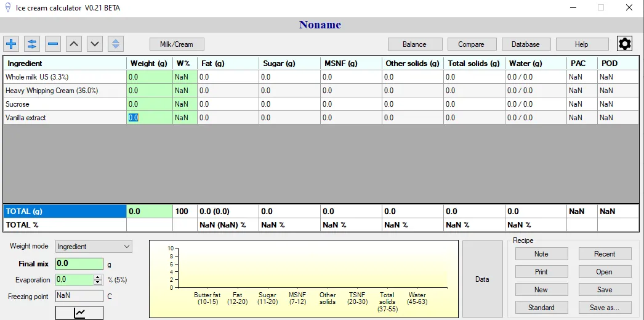
Task: Print the recipe
Action: tap(541, 272)
